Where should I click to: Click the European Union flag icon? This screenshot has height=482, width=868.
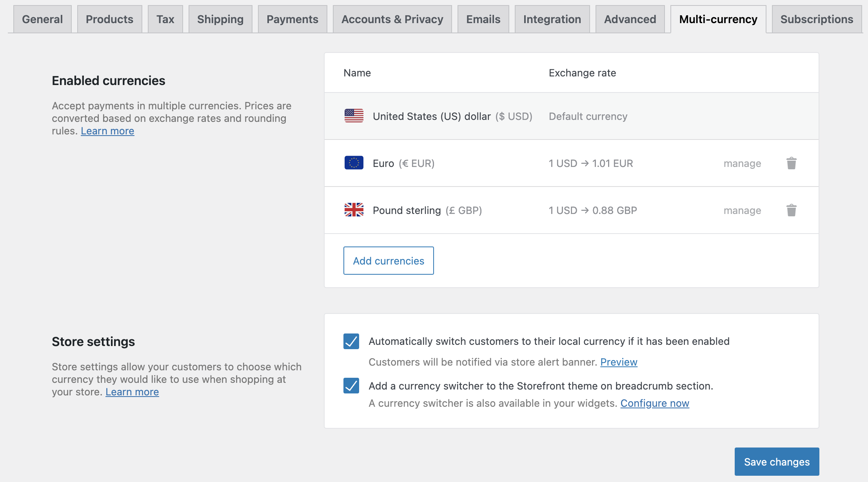coord(354,163)
